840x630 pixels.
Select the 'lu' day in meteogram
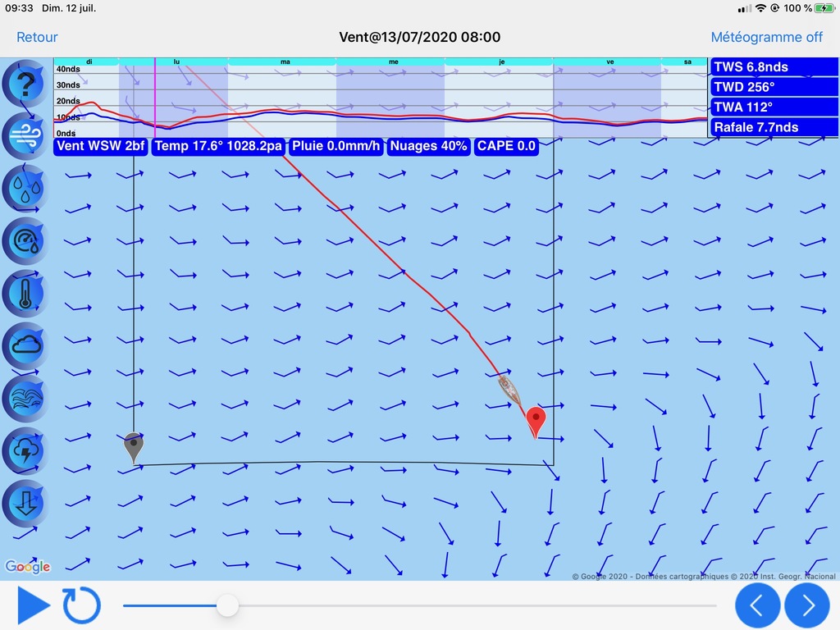(176, 62)
